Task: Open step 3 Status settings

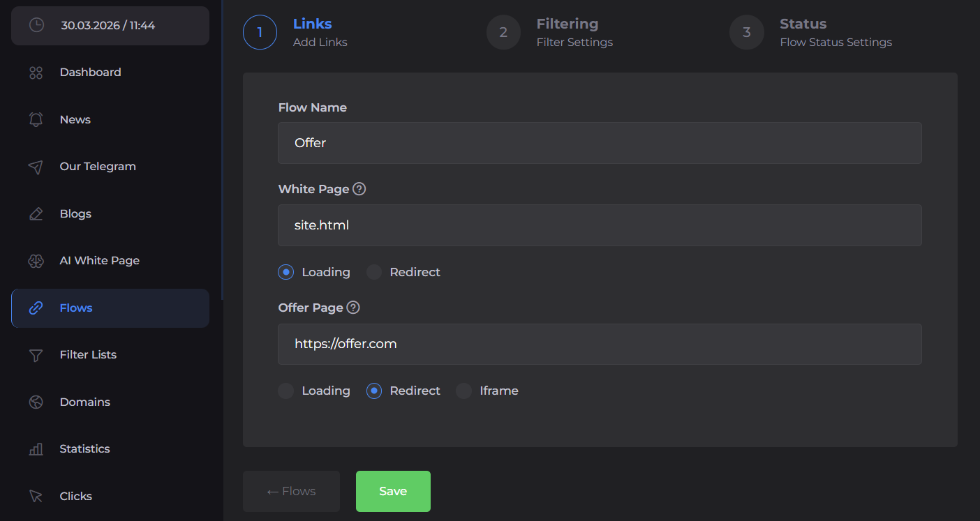Action: [747, 33]
